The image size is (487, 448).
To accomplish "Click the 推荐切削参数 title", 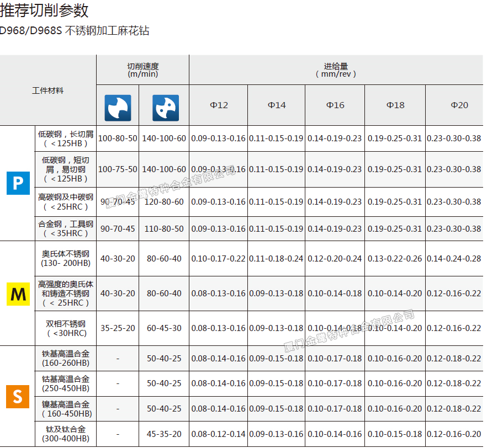I will coord(44,10).
